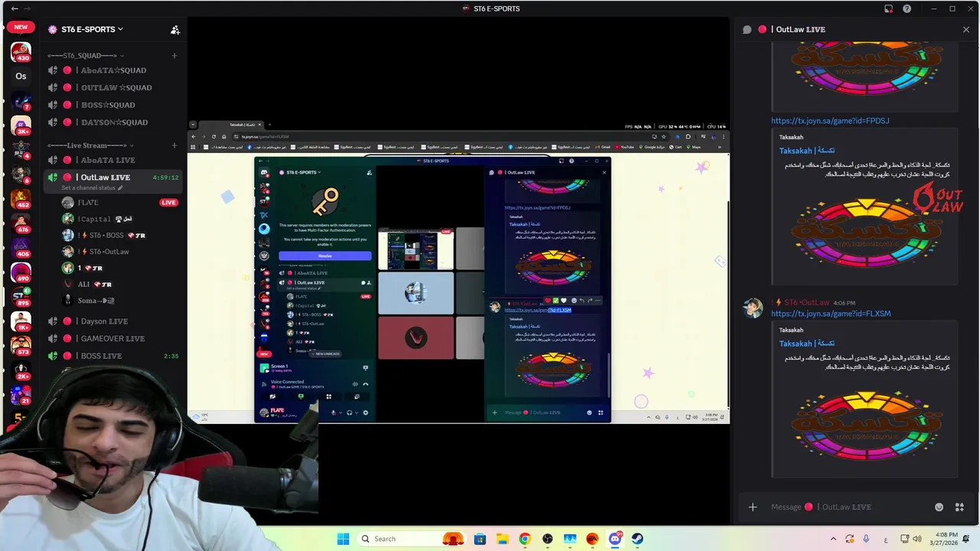The height and width of the screenshot is (551, 980).
Task: Open AboATA LIVE voice channel
Action: click(113, 160)
